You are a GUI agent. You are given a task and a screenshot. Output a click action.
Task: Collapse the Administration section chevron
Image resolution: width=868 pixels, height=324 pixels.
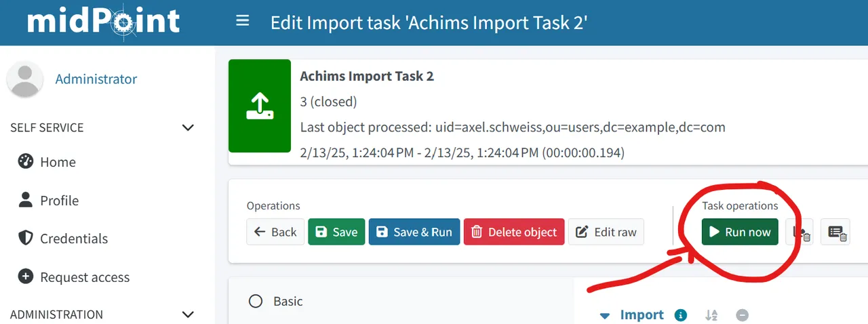pyautogui.click(x=189, y=315)
